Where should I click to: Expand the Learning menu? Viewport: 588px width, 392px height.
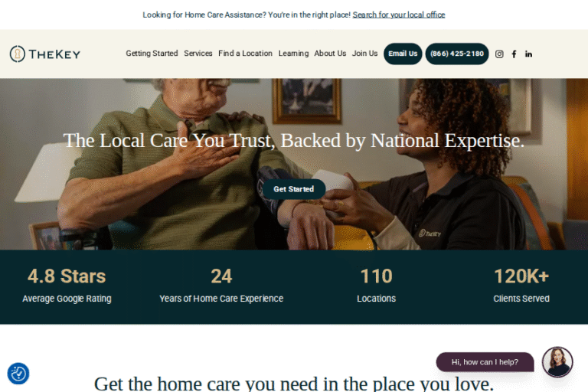coord(293,54)
